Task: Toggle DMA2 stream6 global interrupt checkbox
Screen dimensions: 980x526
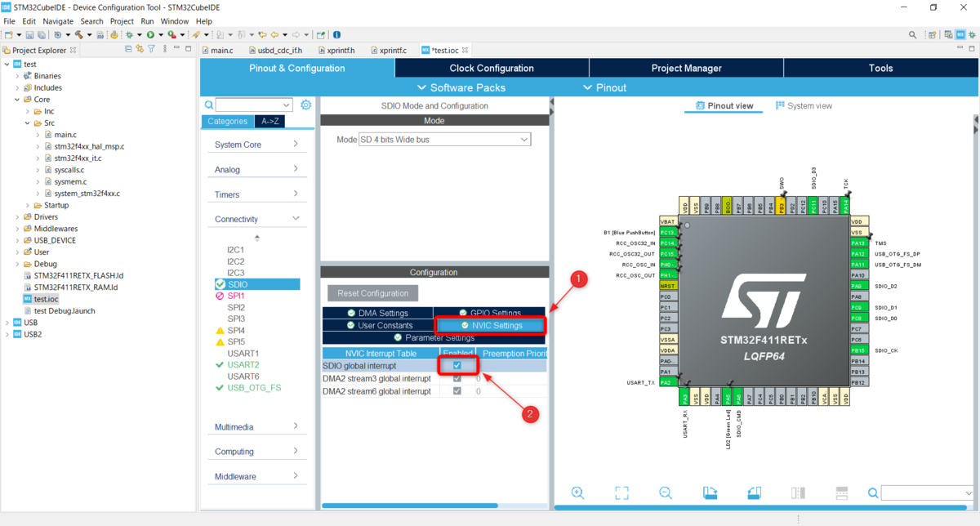Action: click(x=457, y=391)
